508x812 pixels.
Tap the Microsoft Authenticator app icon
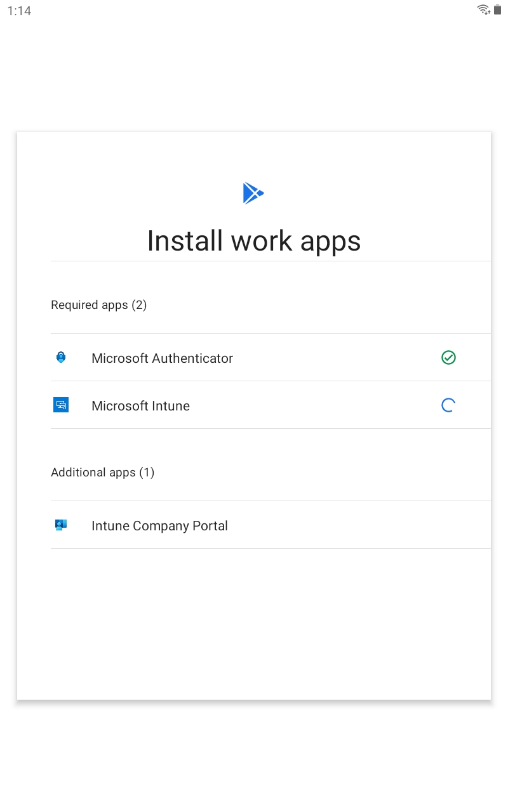(x=61, y=358)
